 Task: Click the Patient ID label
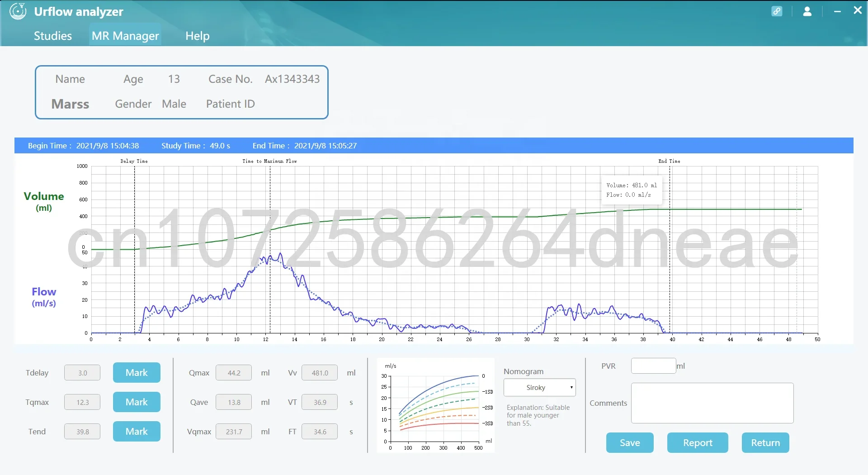click(231, 104)
